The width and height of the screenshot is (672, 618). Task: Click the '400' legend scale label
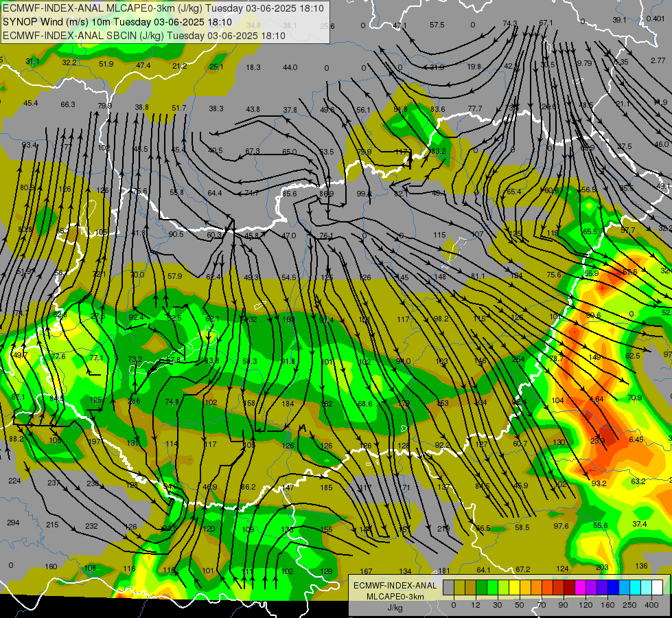point(651,605)
